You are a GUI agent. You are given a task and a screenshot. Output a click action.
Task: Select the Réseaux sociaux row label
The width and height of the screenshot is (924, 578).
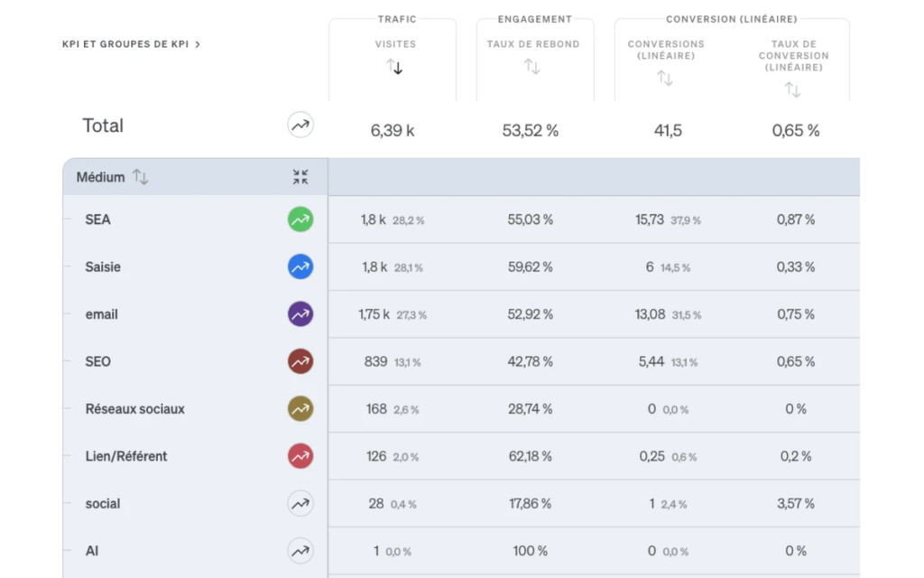coord(135,409)
